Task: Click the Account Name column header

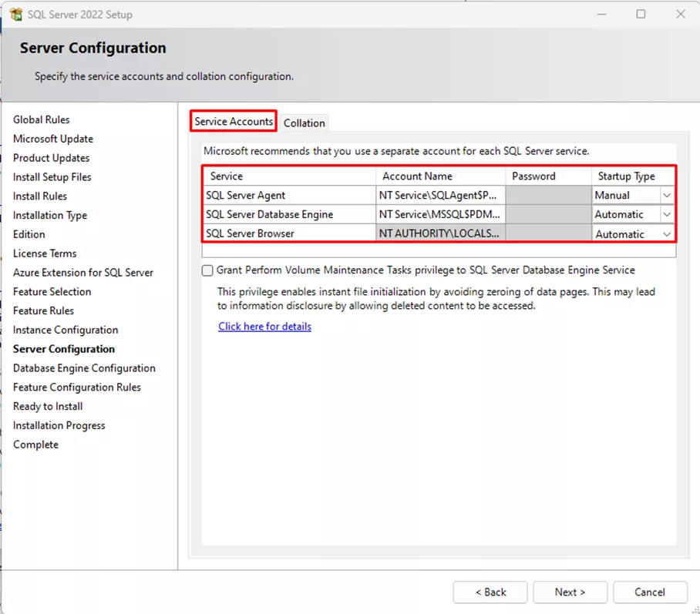Action: [x=441, y=176]
